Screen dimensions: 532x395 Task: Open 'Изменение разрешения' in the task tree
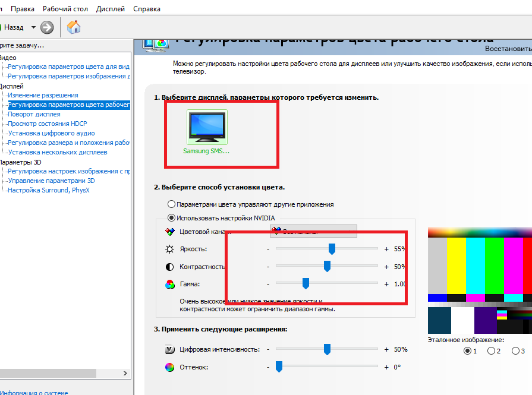point(43,95)
